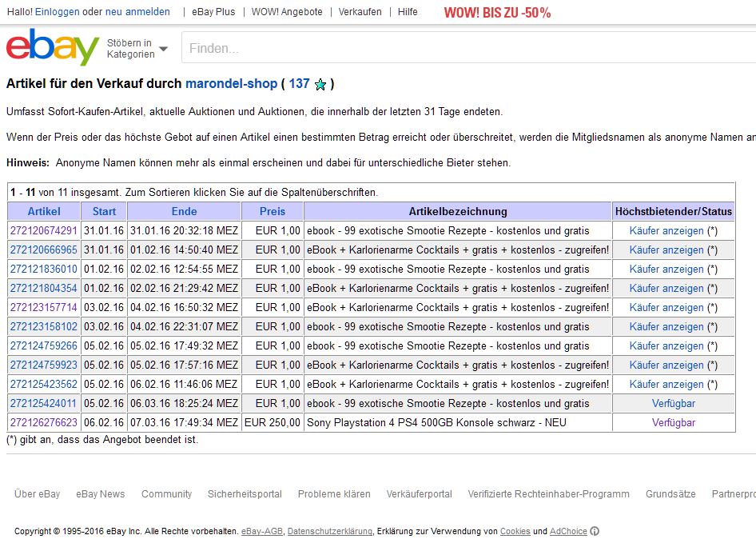Screen dimensions: 756x555
Task: Open WOW! Angebote in the top bar
Action: pyautogui.click(x=287, y=12)
